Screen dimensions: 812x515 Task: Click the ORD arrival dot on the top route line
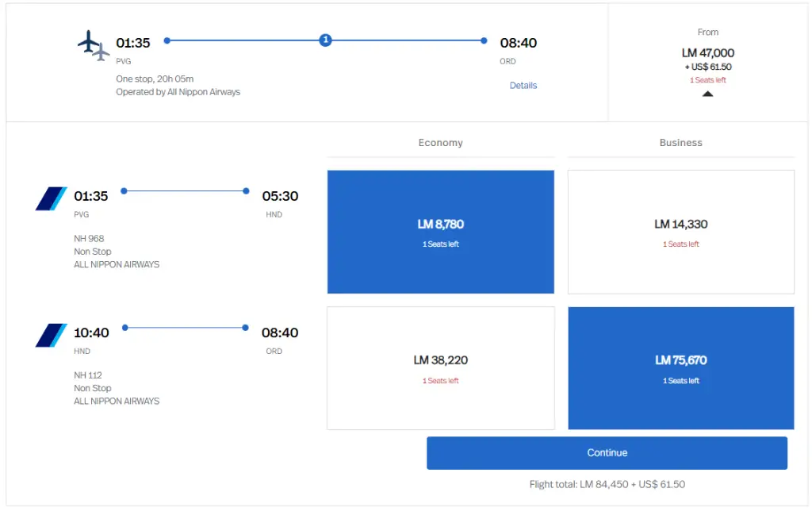[484, 40]
